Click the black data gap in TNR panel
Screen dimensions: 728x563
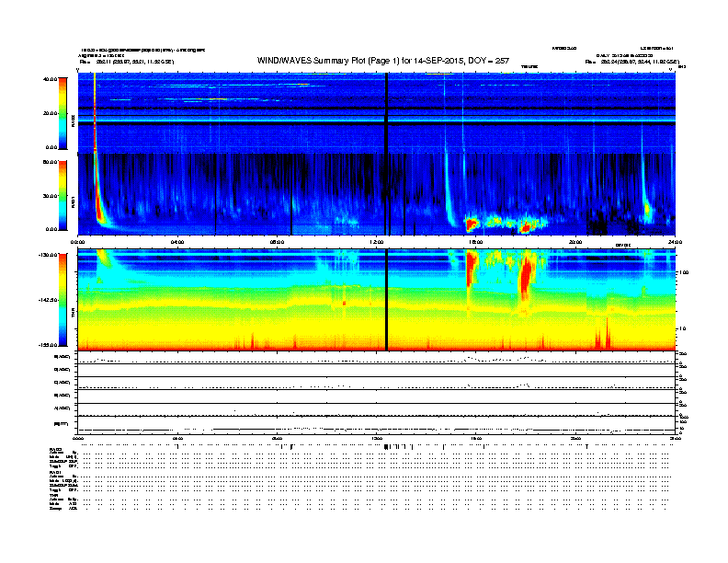386,299
